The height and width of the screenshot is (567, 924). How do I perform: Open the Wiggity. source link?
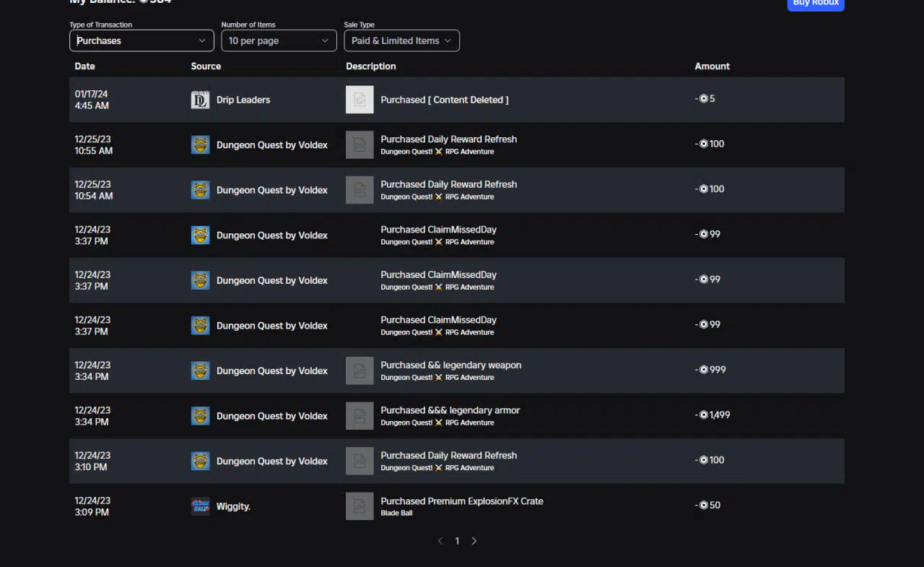(233, 506)
